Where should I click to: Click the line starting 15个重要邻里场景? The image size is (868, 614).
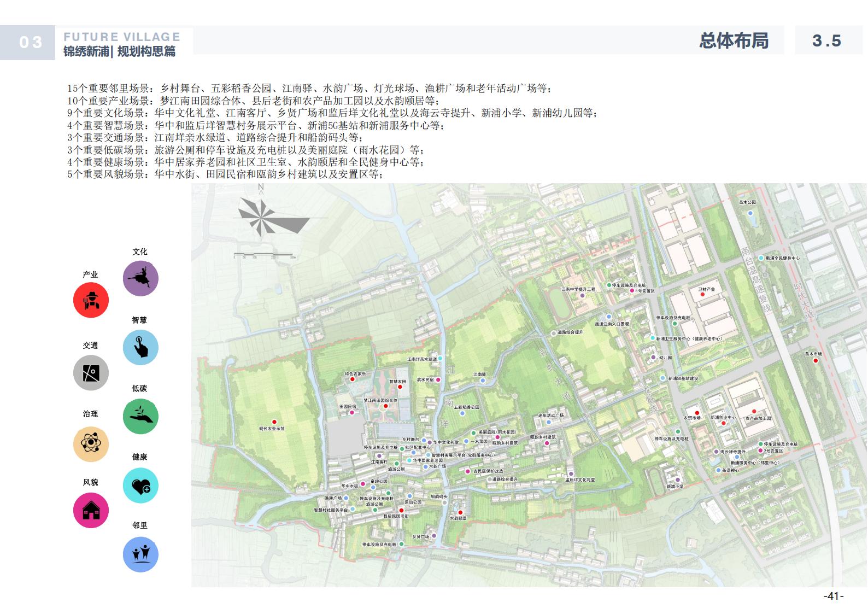tap(309, 89)
